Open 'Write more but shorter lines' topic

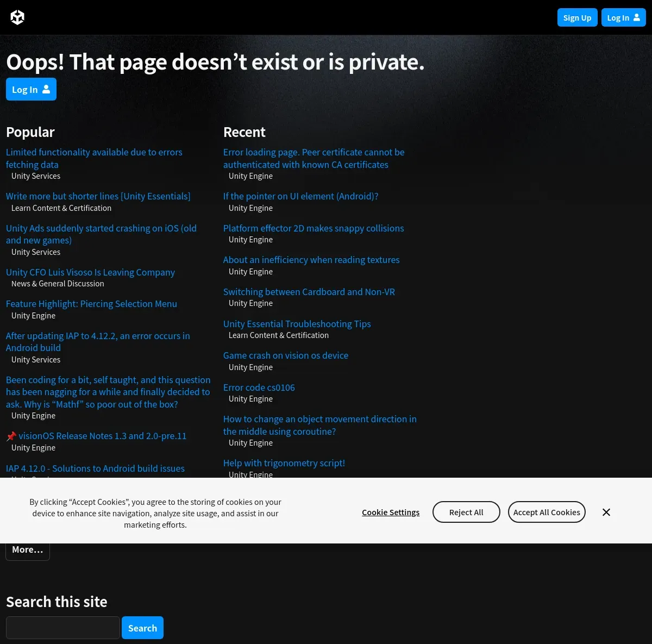pyautogui.click(x=98, y=196)
